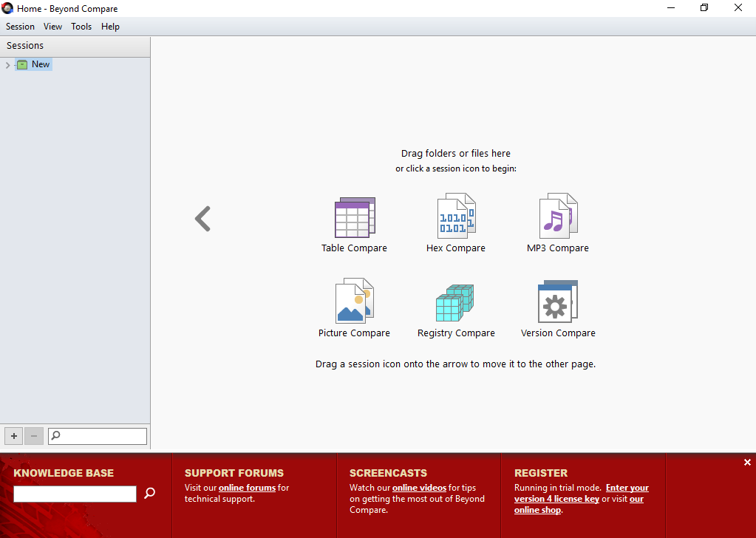Open the online videos link

click(x=420, y=488)
